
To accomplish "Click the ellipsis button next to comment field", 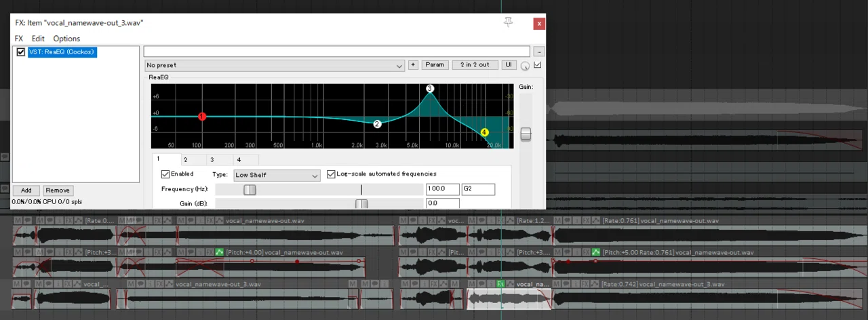I will (539, 52).
